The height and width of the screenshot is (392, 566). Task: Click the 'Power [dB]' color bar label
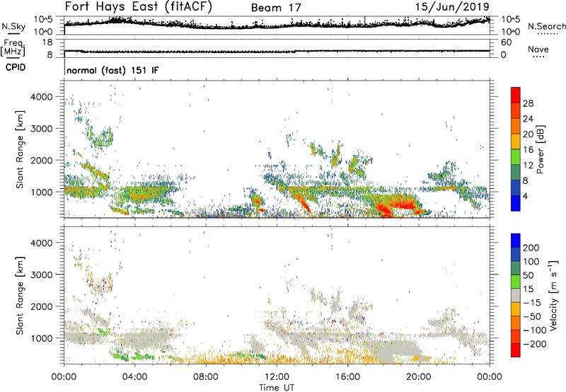540,149
